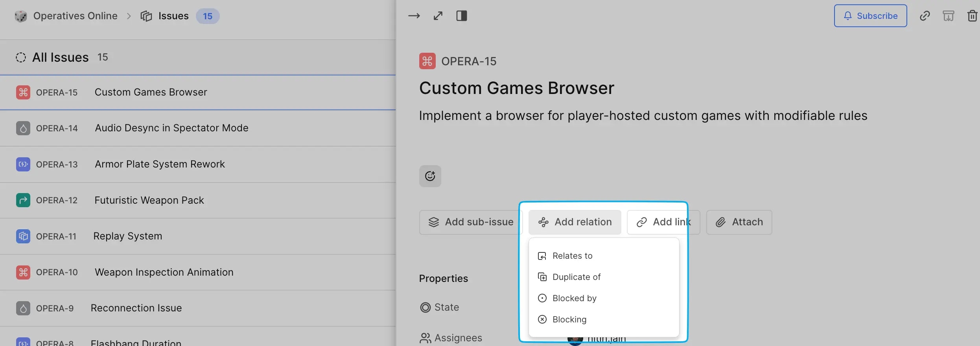Click OPERA-10 identifier text
The width and height of the screenshot is (980, 346).
(x=57, y=272)
